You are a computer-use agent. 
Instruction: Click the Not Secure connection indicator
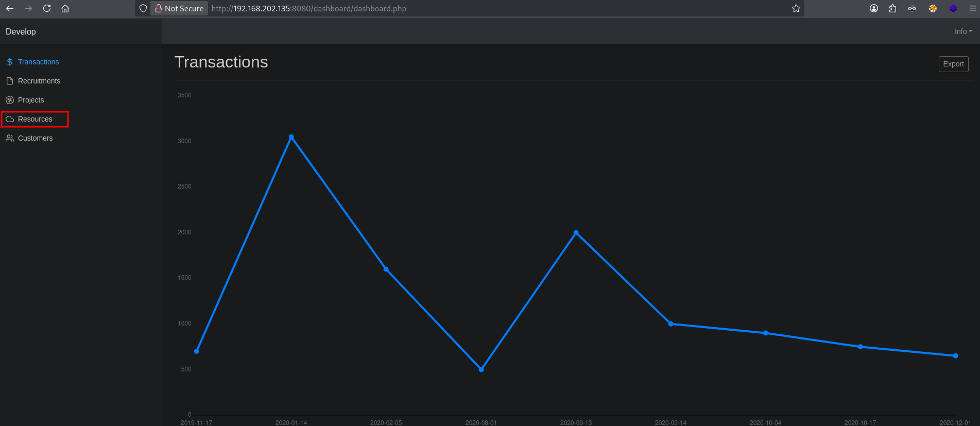tap(179, 8)
